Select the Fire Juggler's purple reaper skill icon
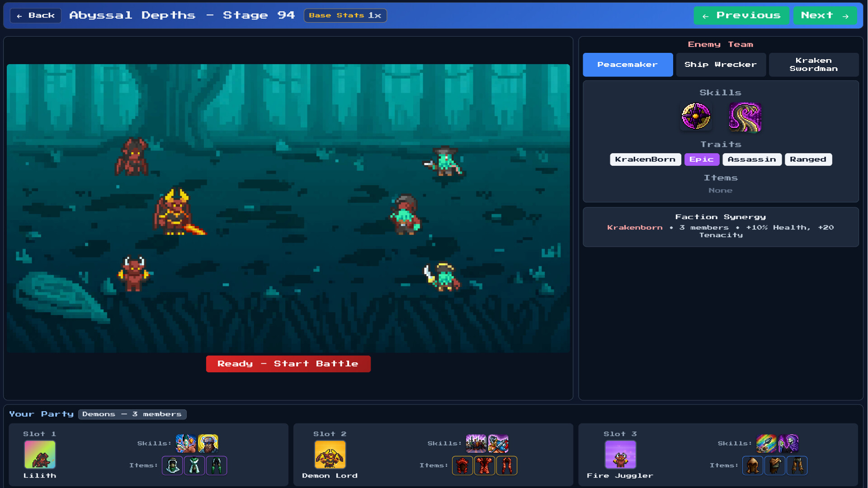The height and width of the screenshot is (488, 868). (x=788, y=443)
